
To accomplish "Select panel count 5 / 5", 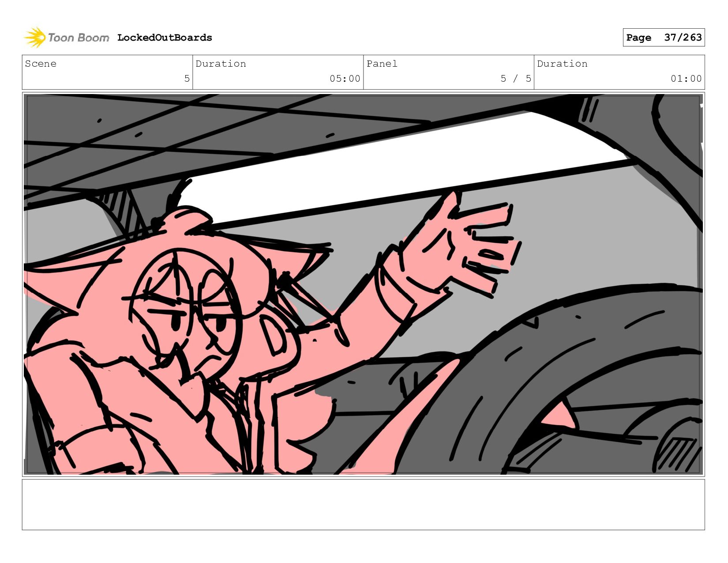I will pyautogui.click(x=516, y=79).
